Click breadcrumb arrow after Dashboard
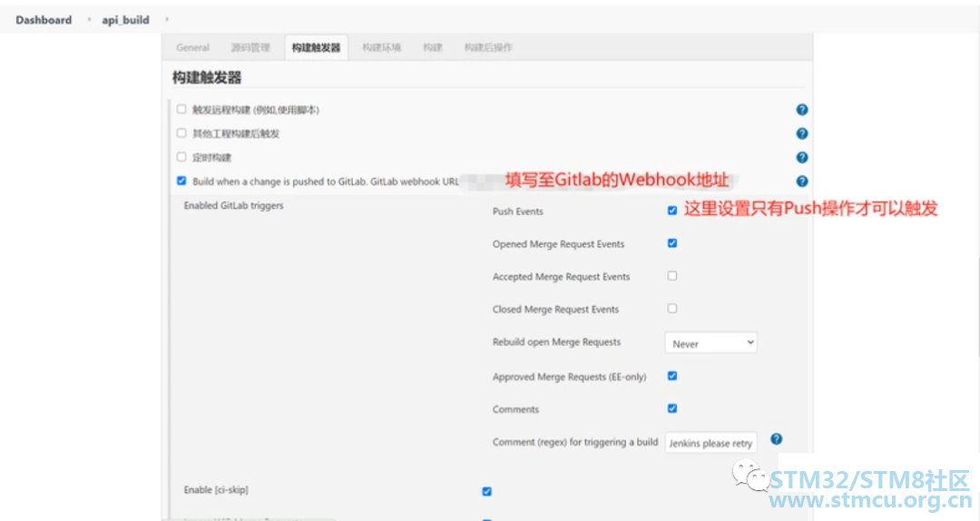This screenshot has height=521, width=980. click(89, 19)
